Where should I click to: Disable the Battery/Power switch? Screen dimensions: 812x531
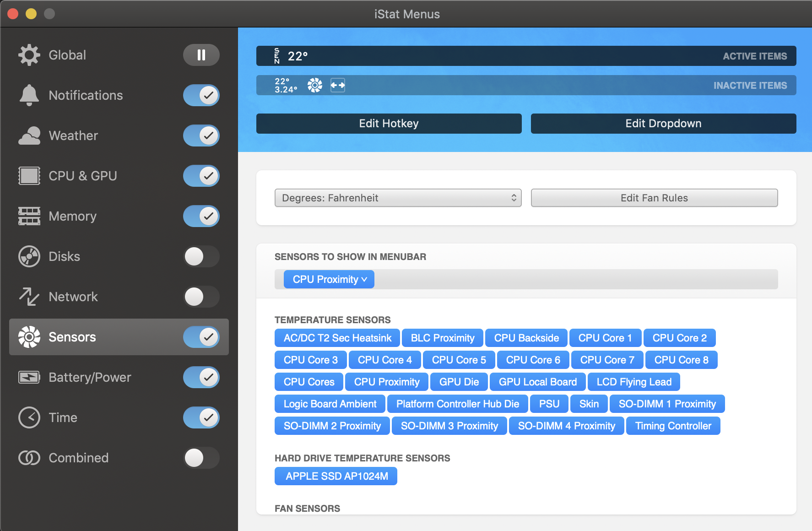coord(201,377)
